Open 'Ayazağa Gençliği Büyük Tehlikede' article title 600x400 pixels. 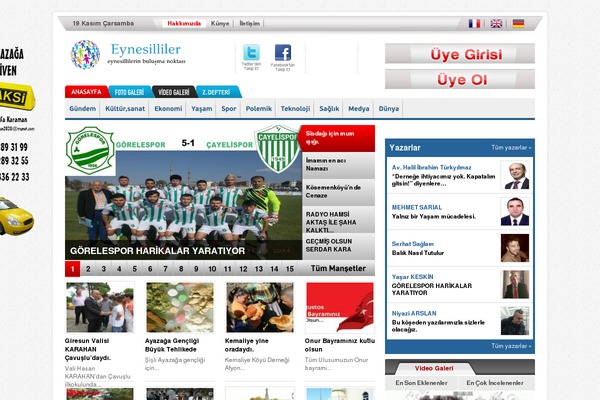coord(171,345)
